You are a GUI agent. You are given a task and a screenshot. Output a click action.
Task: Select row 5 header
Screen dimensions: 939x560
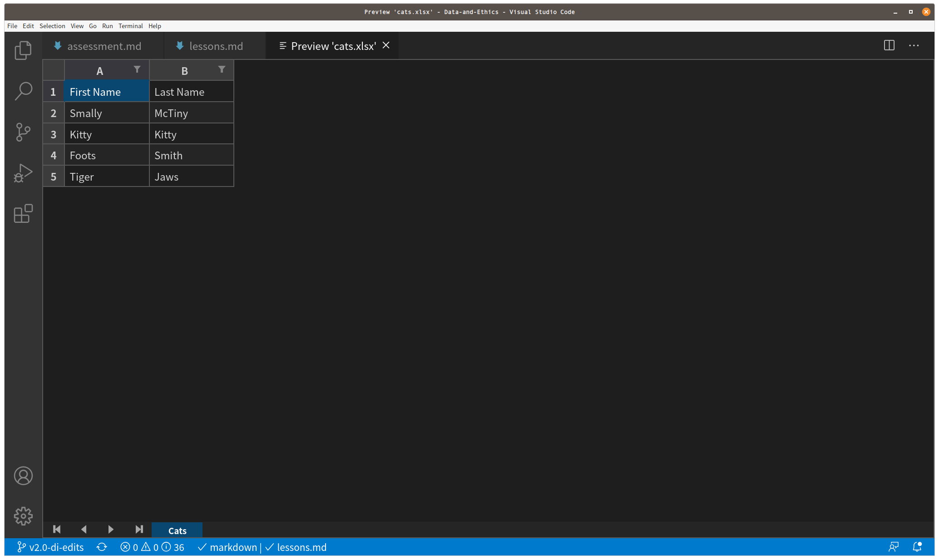[54, 177]
